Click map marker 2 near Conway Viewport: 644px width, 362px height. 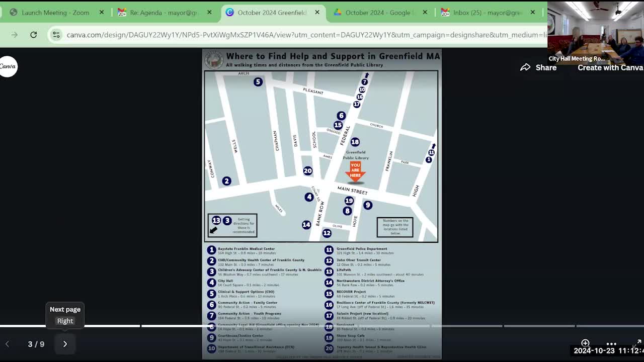[226, 181]
